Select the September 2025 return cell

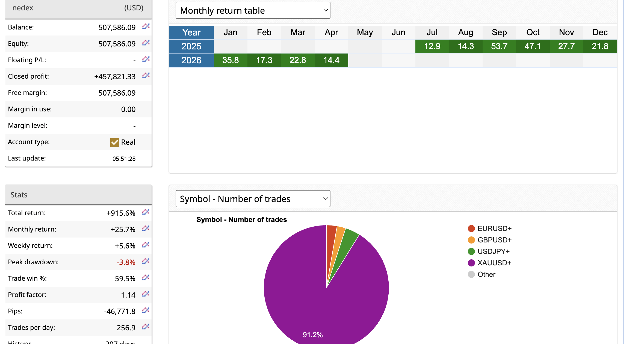point(499,46)
